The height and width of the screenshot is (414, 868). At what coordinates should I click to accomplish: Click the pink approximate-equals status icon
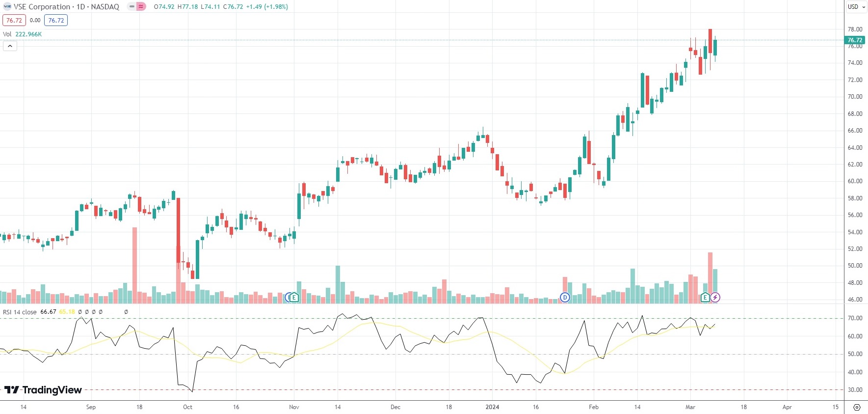[x=141, y=7]
